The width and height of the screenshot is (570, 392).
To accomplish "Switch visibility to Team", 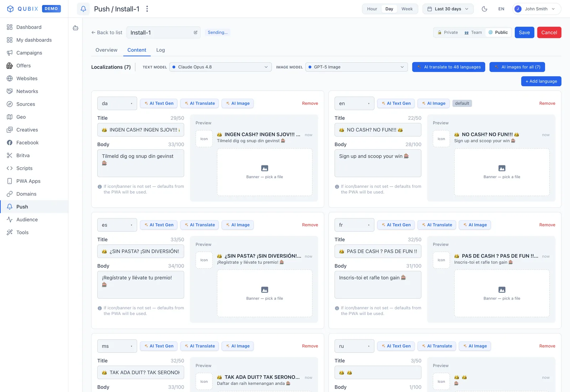I will pos(473,32).
